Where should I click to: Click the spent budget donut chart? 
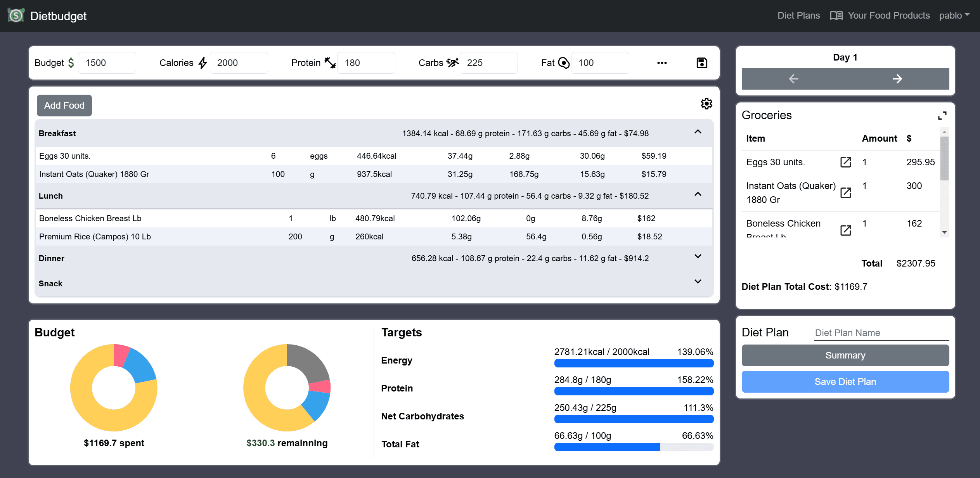tap(114, 388)
